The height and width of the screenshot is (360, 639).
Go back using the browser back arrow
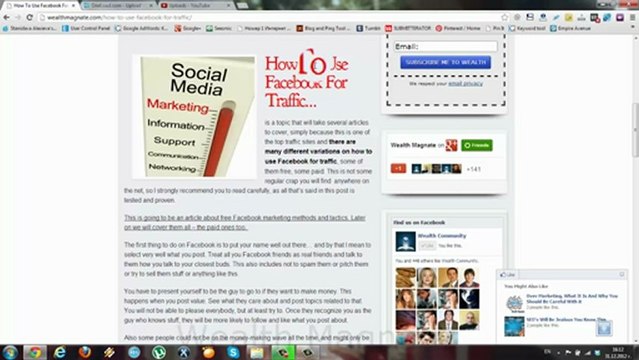point(6,17)
